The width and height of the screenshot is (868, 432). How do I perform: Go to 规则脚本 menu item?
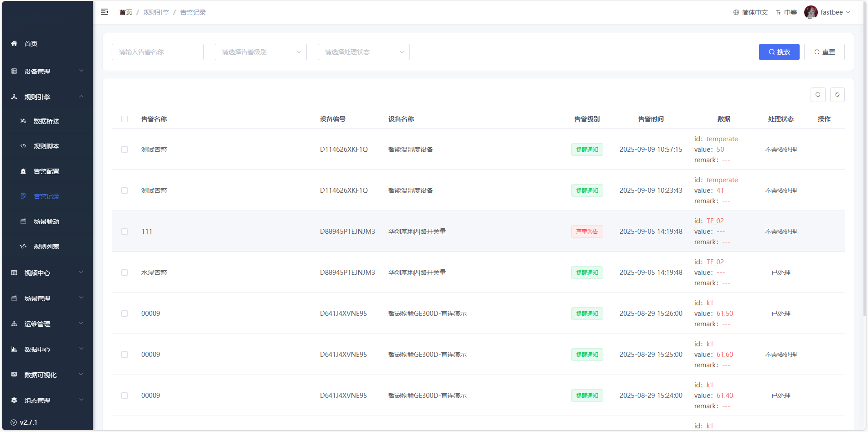[x=46, y=146]
